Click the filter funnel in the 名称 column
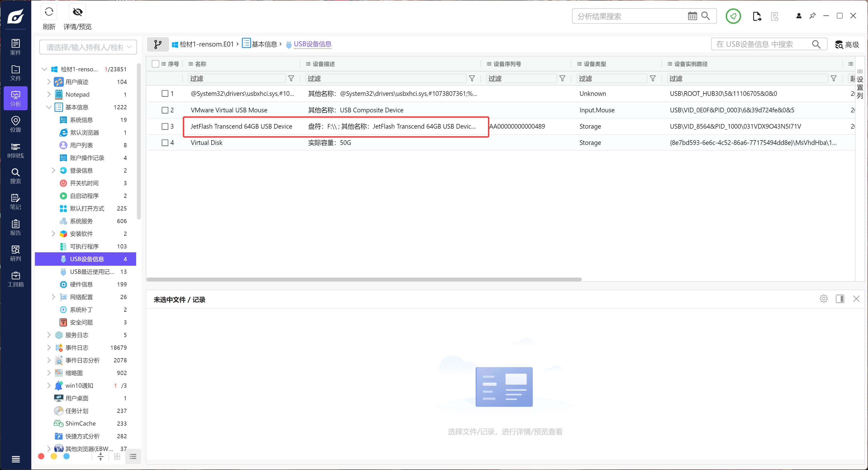Viewport: 868px width, 470px height. click(x=291, y=79)
